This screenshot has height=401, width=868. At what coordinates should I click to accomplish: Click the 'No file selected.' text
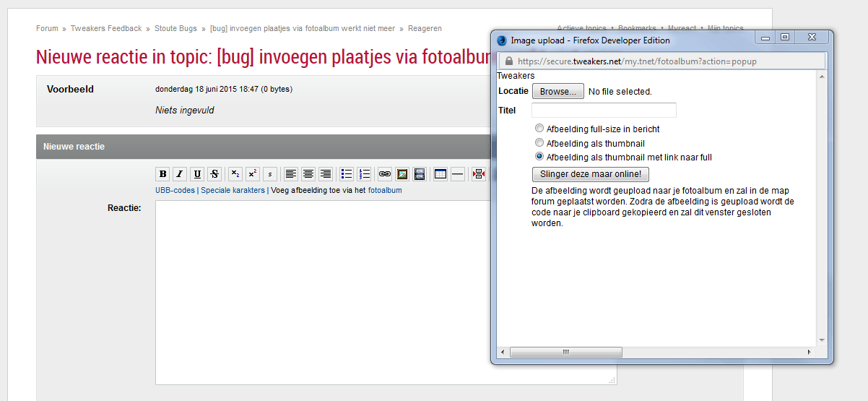coord(620,92)
